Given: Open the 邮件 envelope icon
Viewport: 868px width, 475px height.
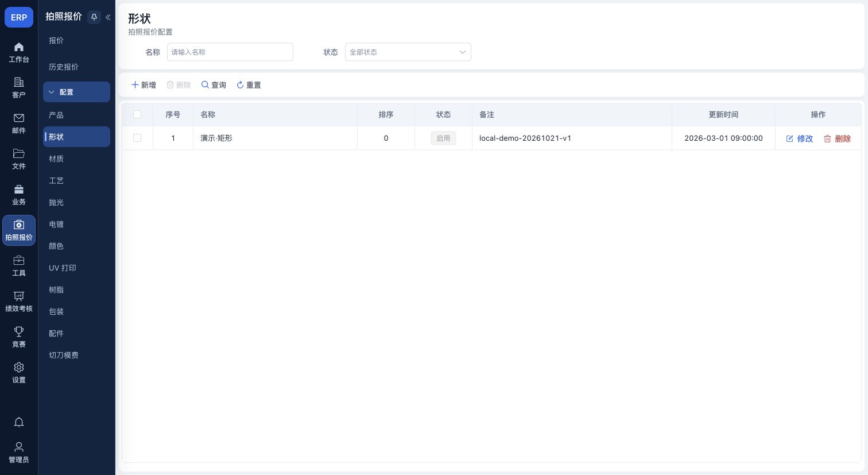Looking at the screenshot, I should 19,123.
